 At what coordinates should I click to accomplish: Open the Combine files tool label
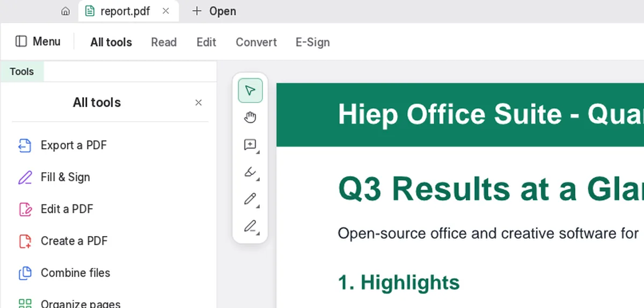(76, 273)
